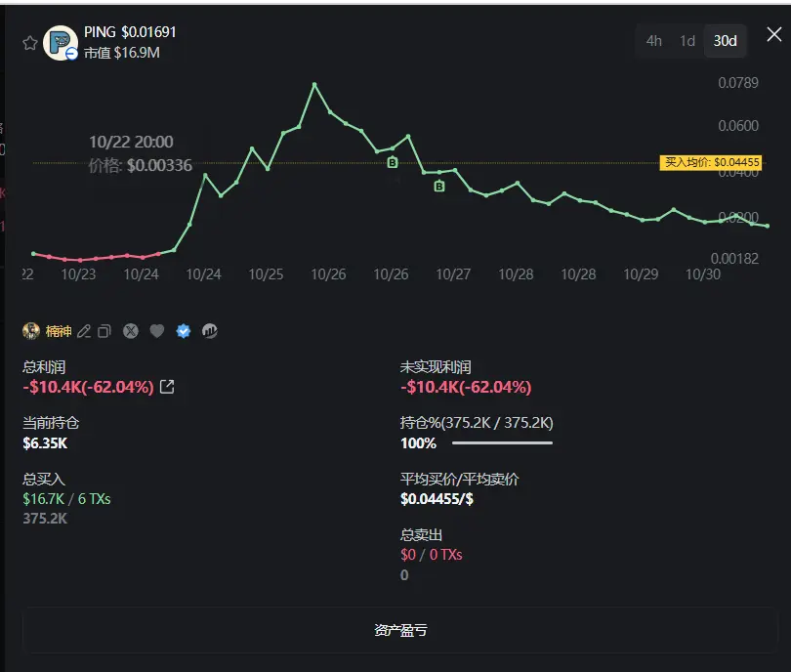791x672 pixels.
Task: Open the trader avatar next to 楠神
Action: 31,331
